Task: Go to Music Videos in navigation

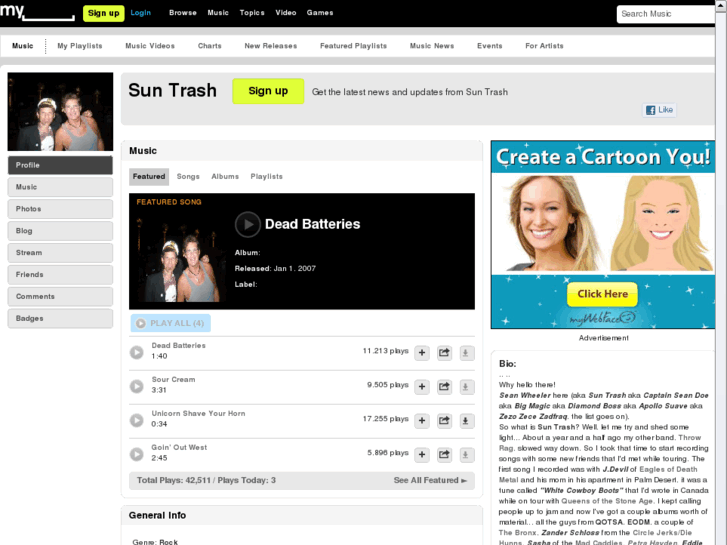Action: coord(150,46)
